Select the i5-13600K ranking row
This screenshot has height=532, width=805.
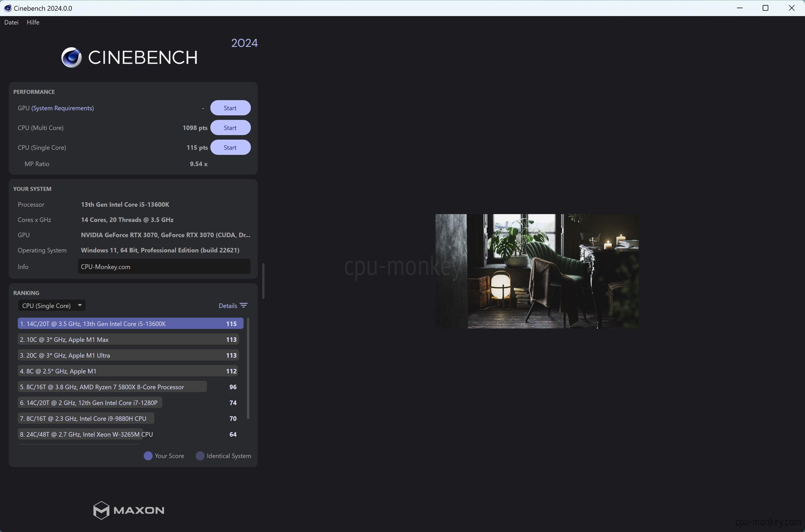coord(130,323)
